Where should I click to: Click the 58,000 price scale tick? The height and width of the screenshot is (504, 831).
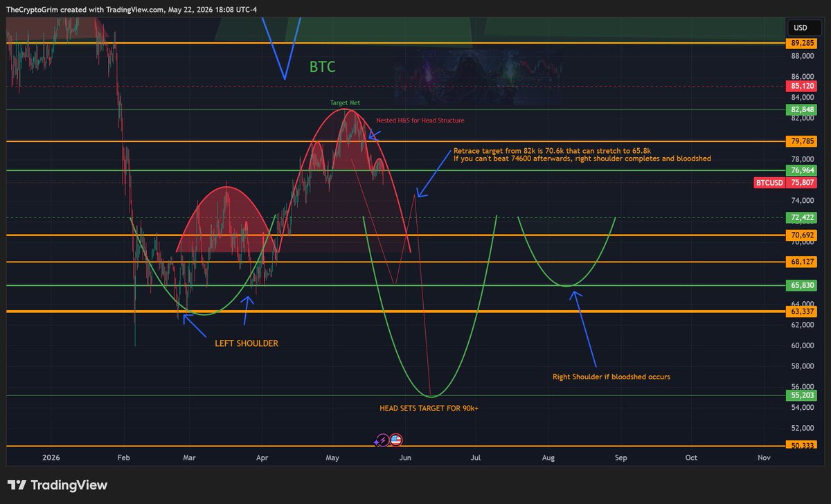pyautogui.click(x=802, y=366)
